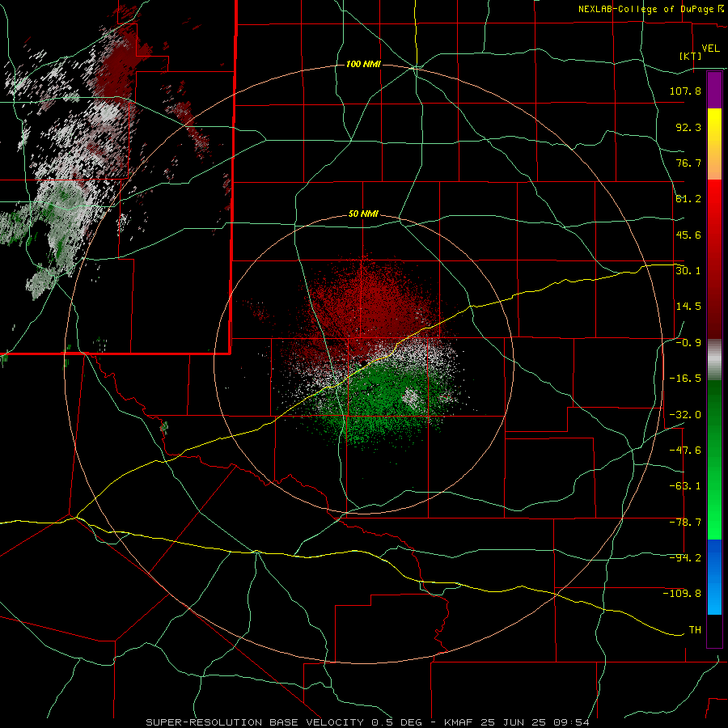Click the Super-Resolution Base Velocity caption text
This screenshot has height=728, width=728.
coord(367,722)
